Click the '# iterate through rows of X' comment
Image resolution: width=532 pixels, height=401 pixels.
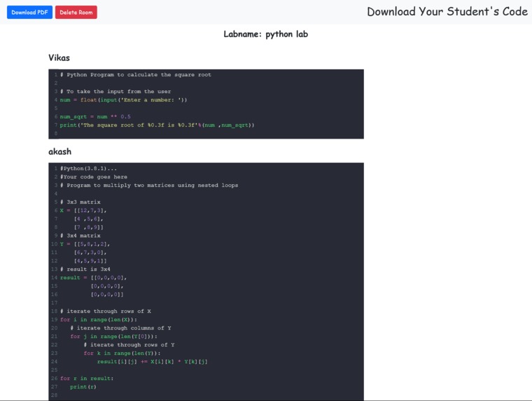click(x=106, y=311)
